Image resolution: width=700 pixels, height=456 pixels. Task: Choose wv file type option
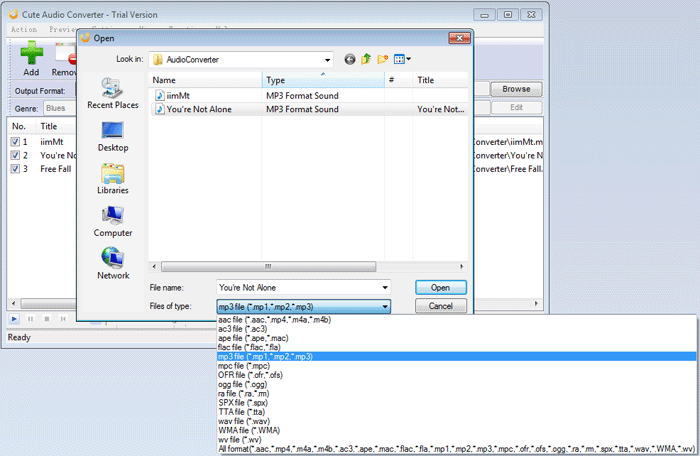click(x=456, y=439)
